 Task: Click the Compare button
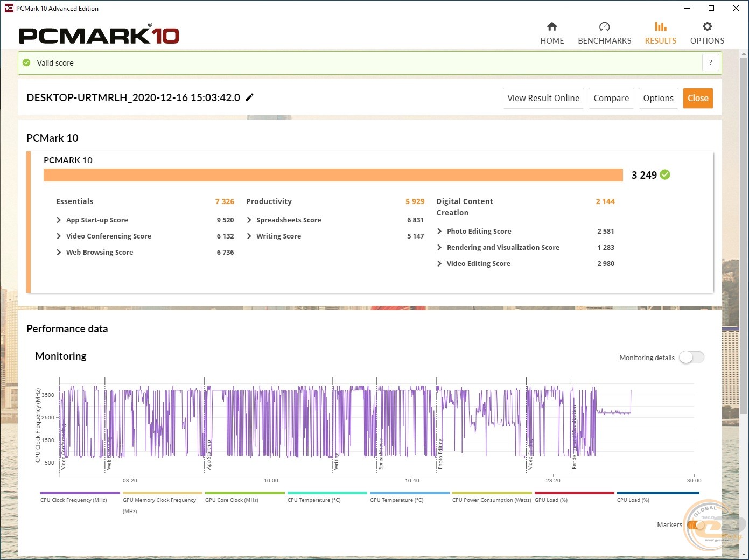(611, 98)
